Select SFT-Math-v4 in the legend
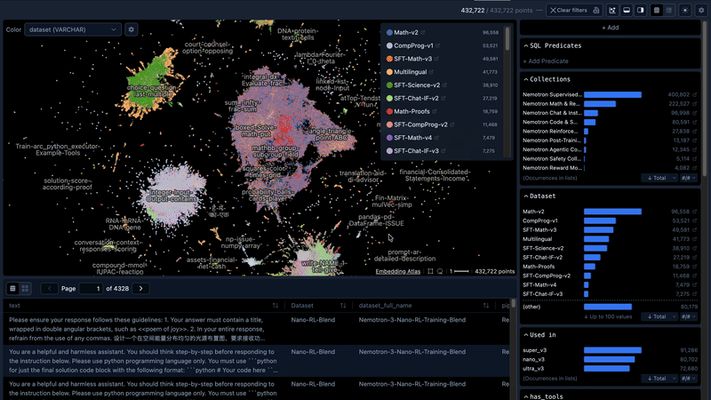 412,138
